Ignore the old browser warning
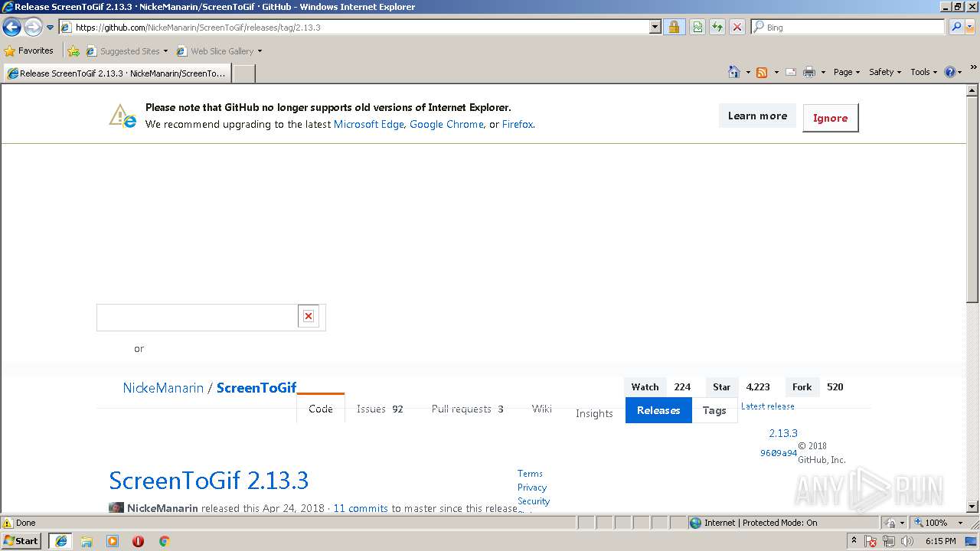The width and height of the screenshot is (980, 551). [831, 118]
